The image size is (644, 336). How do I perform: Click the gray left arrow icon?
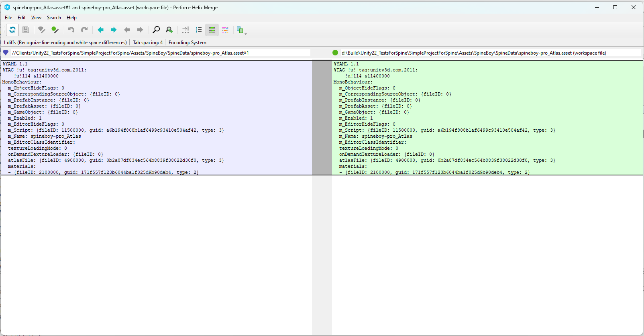127,30
